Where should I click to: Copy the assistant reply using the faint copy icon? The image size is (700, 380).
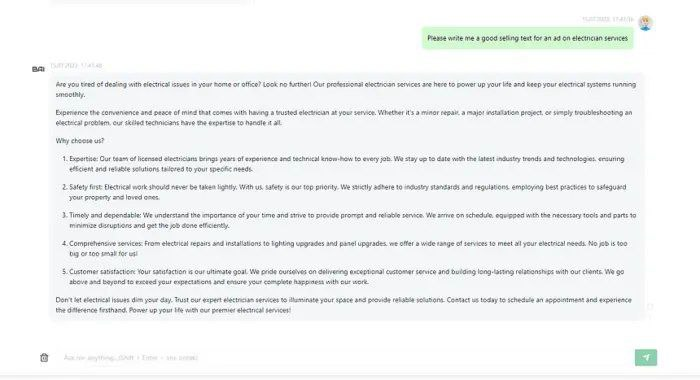650,306
